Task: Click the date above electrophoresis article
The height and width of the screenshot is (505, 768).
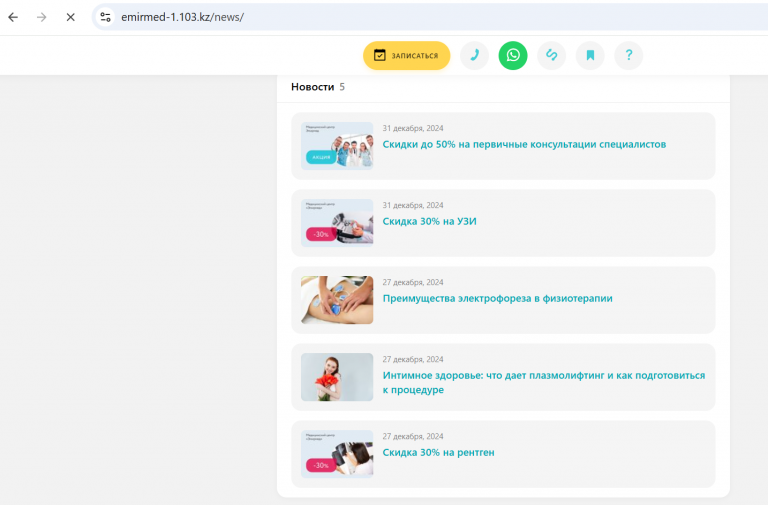Action: [413, 282]
